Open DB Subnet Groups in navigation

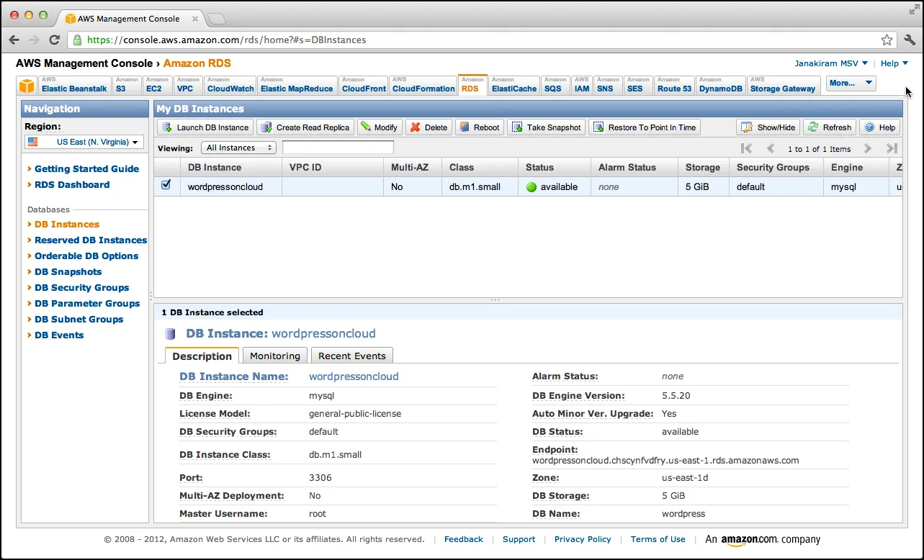pyautogui.click(x=79, y=319)
